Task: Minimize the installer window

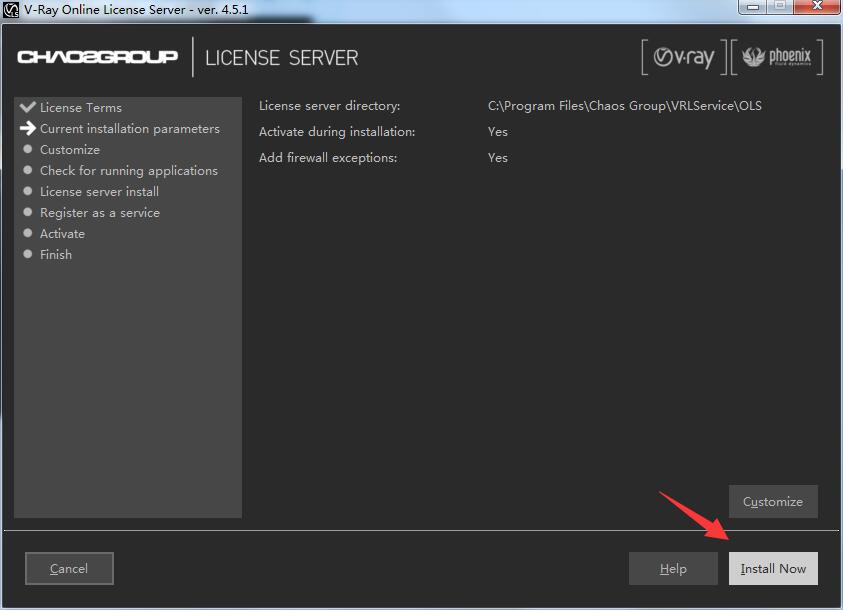Action: pyautogui.click(x=753, y=7)
